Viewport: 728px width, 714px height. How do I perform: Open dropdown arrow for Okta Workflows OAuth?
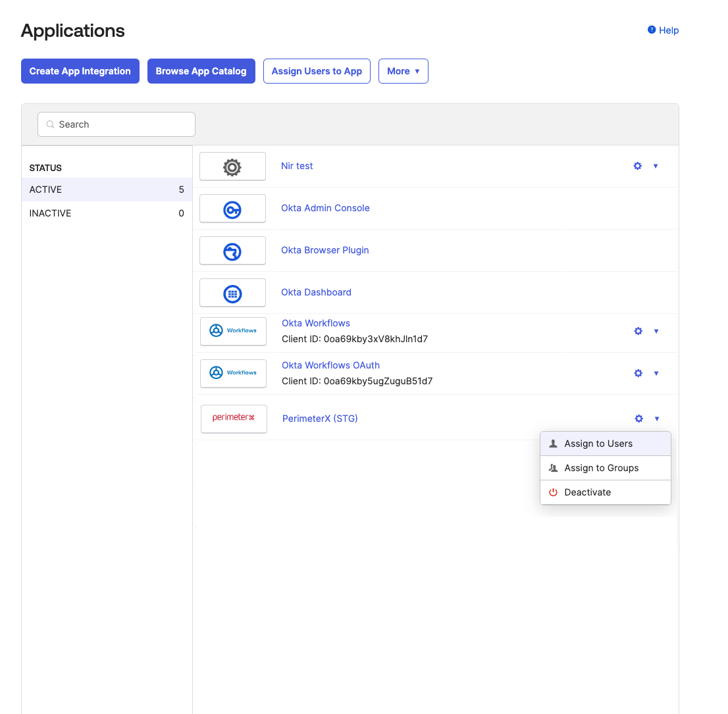pos(656,373)
